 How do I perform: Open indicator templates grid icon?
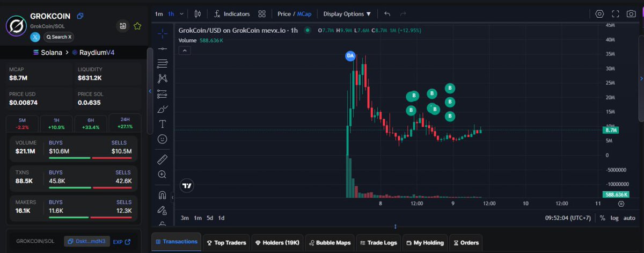tap(262, 14)
